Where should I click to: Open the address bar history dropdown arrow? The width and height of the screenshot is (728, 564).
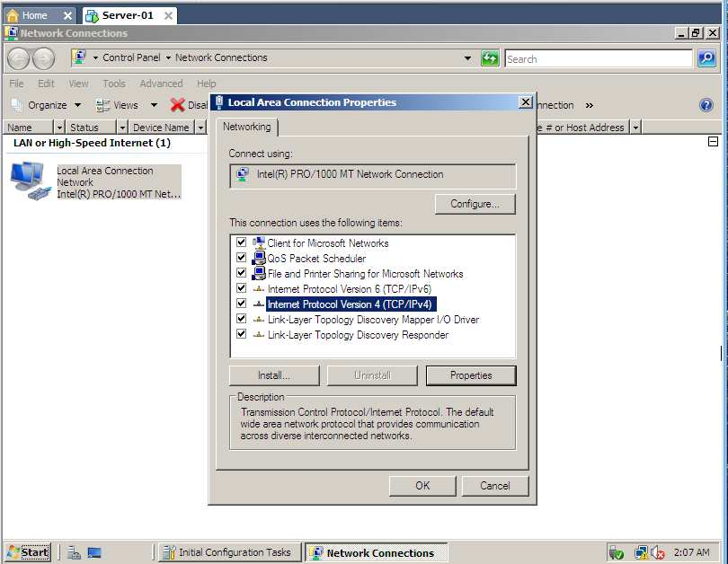[467, 58]
